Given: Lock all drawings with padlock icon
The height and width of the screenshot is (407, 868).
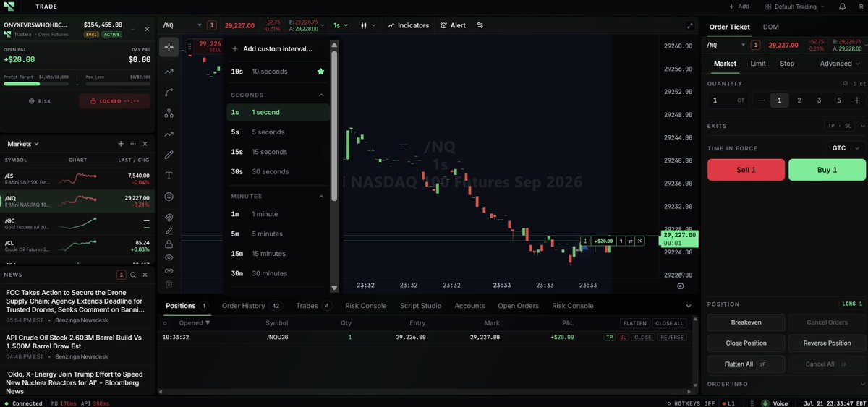Looking at the screenshot, I should coord(169,244).
